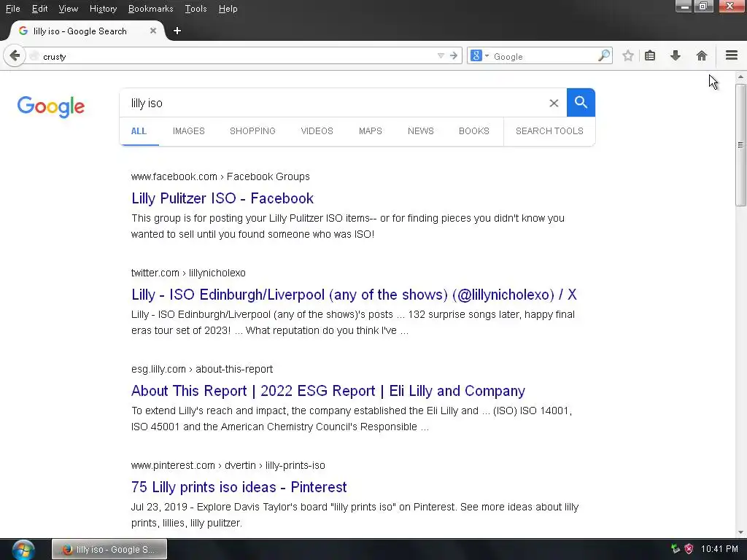Open the Bookmarks menu
Screen dimensions: 747x560
pos(150,9)
